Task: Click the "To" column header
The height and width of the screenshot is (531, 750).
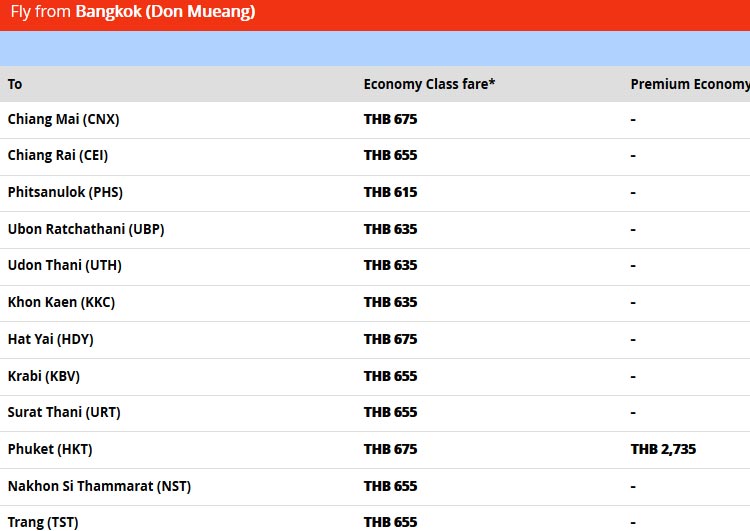Action: point(15,84)
